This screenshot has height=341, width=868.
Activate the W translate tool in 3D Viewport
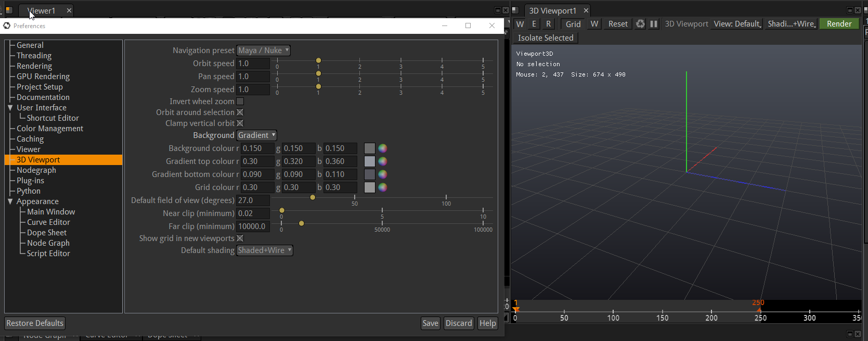point(520,24)
